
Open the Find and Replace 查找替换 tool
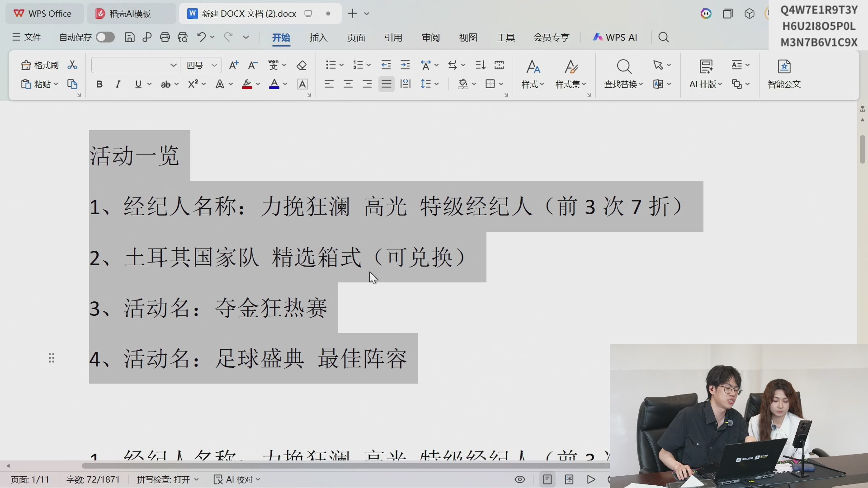(x=624, y=75)
